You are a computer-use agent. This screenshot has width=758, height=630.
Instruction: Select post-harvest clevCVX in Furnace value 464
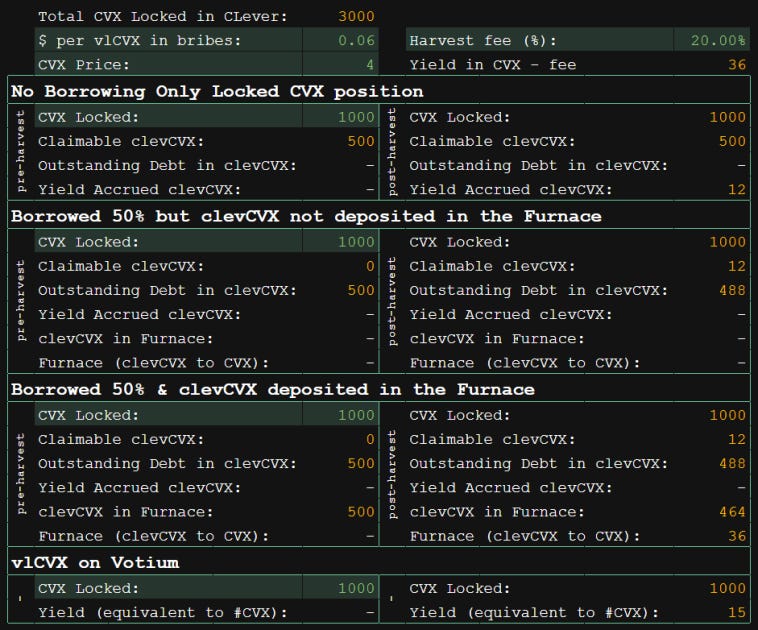pos(732,512)
